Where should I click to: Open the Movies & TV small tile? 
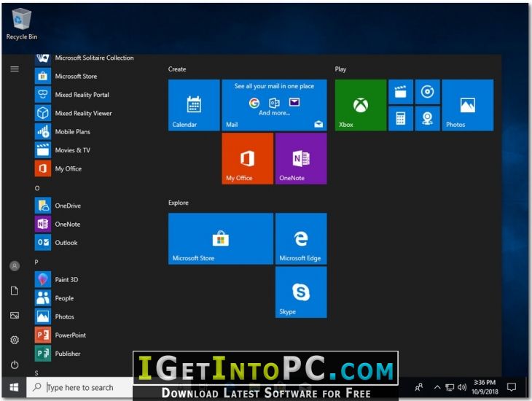(x=401, y=92)
